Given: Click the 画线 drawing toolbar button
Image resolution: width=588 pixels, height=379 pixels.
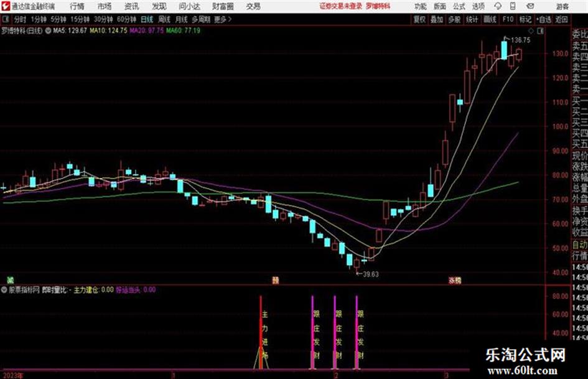Looking at the screenshot, I should (490, 19).
